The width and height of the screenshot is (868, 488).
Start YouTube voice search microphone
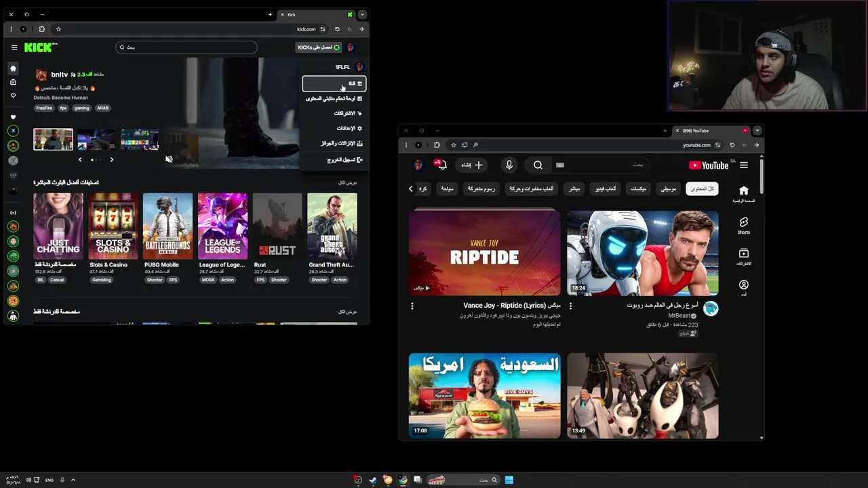tap(509, 165)
